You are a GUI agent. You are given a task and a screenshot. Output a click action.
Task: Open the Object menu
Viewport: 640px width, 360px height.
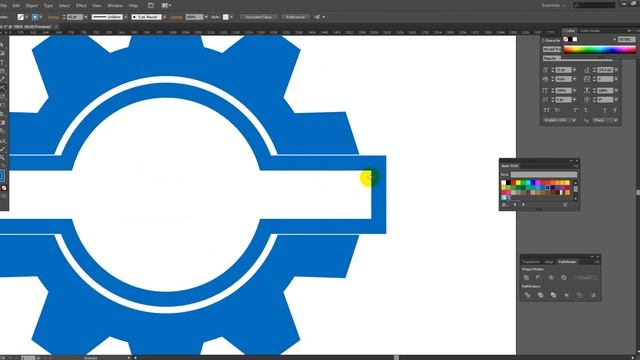tap(32, 6)
